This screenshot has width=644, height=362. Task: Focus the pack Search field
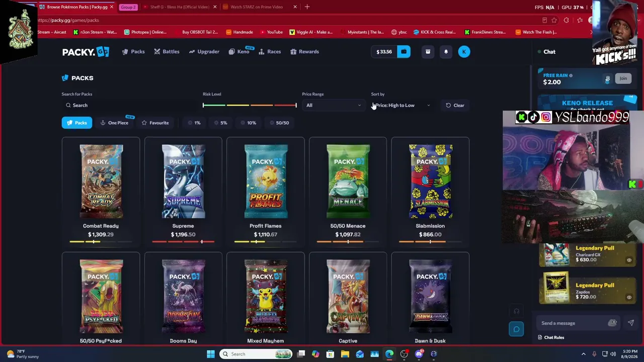point(128,105)
